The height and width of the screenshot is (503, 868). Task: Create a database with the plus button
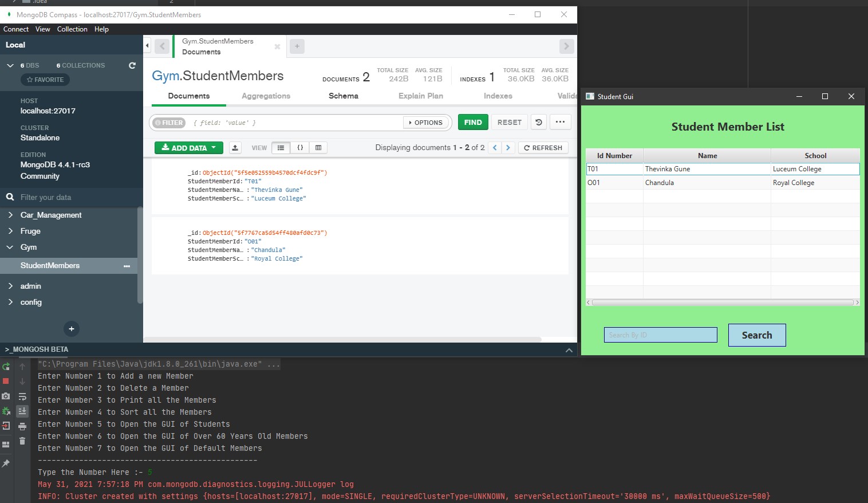tap(72, 329)
